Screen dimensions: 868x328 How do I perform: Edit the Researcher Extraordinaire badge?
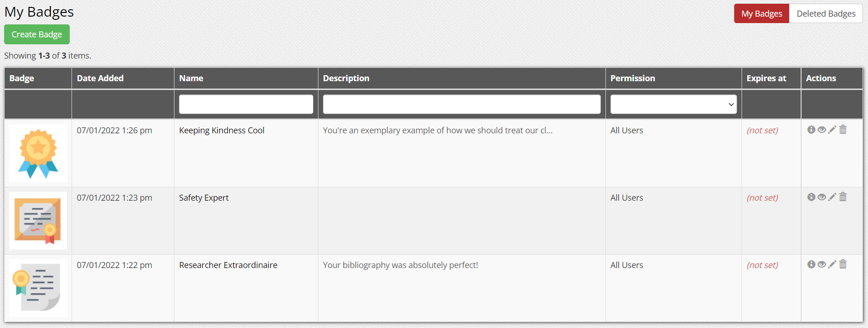click(832, 264)
